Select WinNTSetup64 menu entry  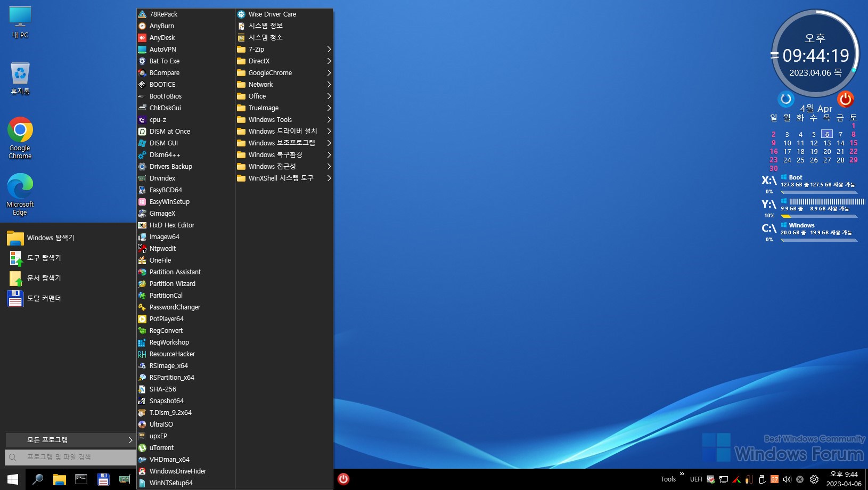(185, 483)
